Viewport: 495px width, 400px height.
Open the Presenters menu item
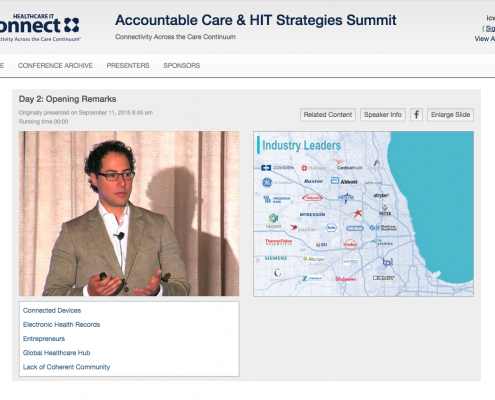(128, 66)
